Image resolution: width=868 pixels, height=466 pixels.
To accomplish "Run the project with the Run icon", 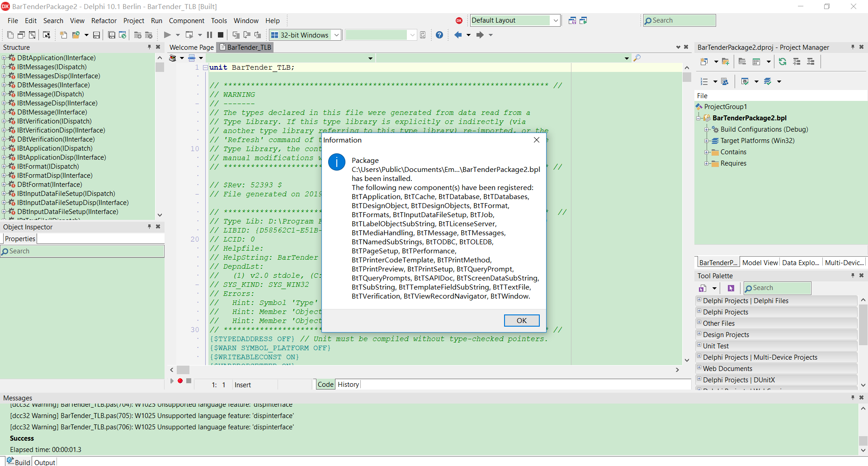I will [x=168, y=35].
